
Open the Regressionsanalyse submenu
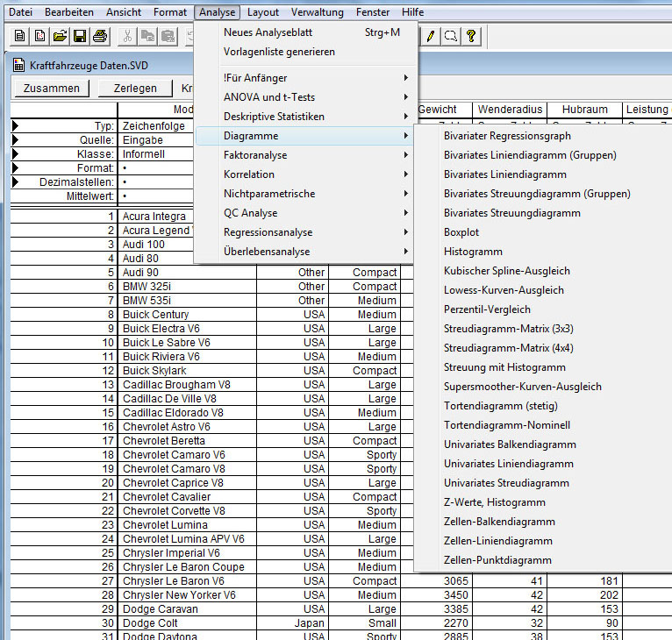pos(304,232)
